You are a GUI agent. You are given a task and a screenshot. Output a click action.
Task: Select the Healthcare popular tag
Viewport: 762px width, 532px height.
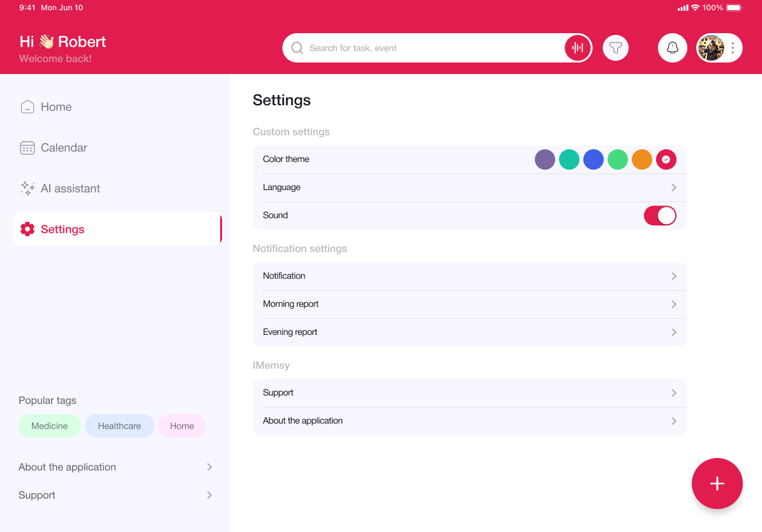119,426
